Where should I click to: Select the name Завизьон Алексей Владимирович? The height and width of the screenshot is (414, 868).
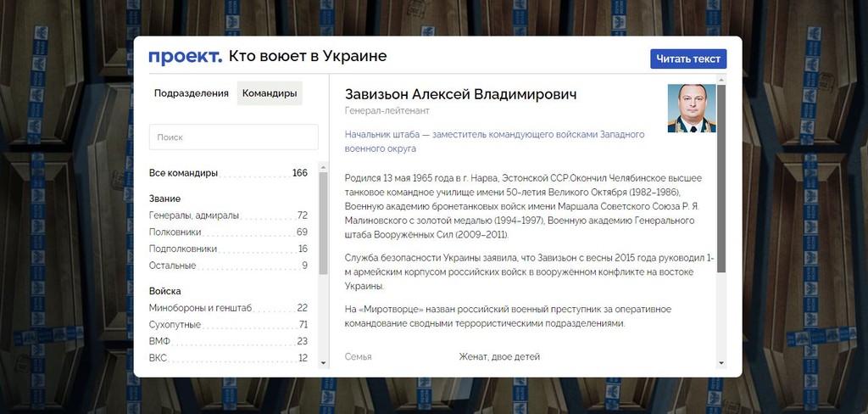[x=460, y=94]
